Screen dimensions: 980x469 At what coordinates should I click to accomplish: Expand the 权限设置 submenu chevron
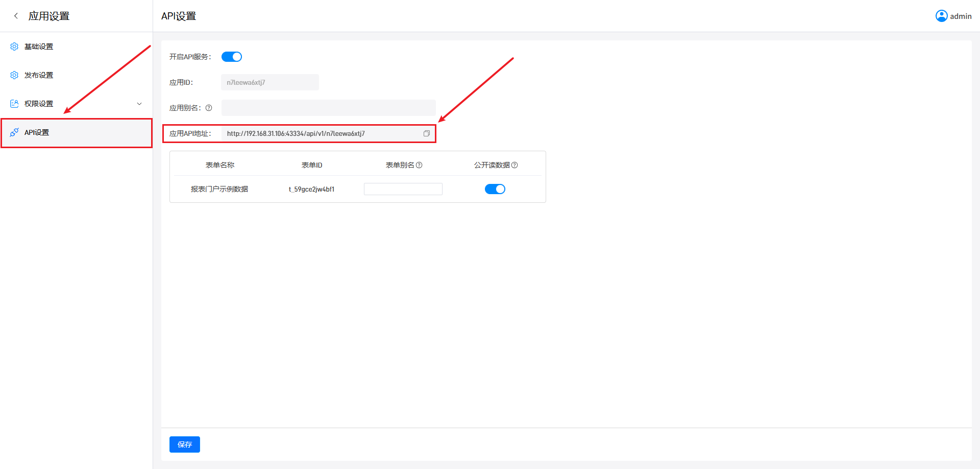click(x=139, y=104)
